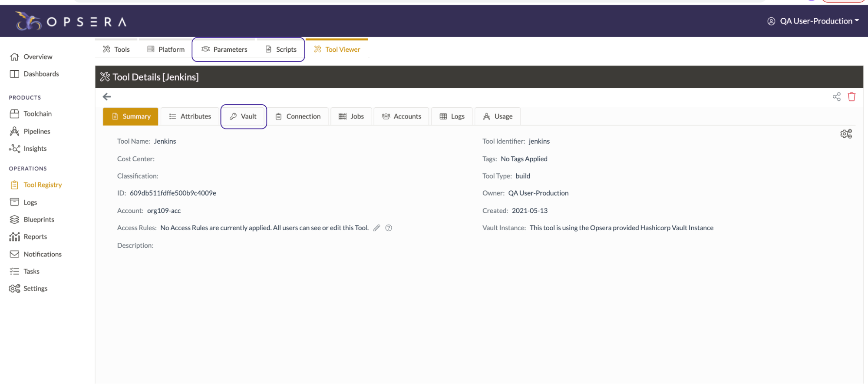
Task: Open the Scripts top tab
Action: point(281,50)
